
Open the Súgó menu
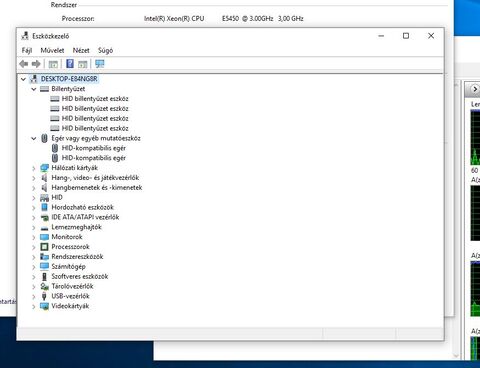(105, 50)
